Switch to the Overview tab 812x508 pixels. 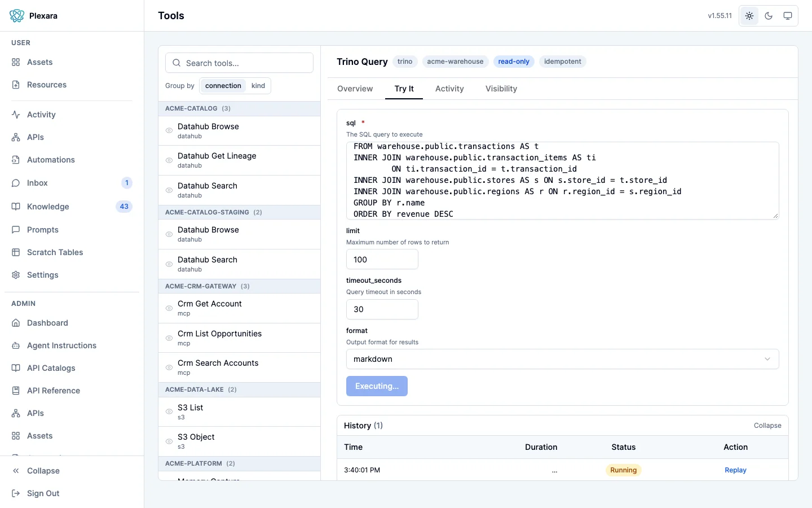point(355,89)
